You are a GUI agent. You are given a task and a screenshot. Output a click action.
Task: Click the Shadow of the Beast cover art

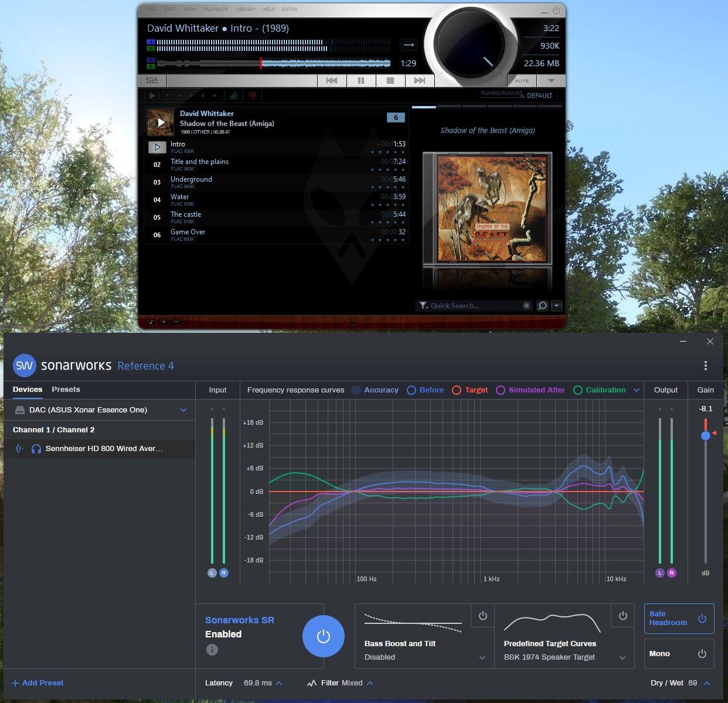click(x=488, y=208)
